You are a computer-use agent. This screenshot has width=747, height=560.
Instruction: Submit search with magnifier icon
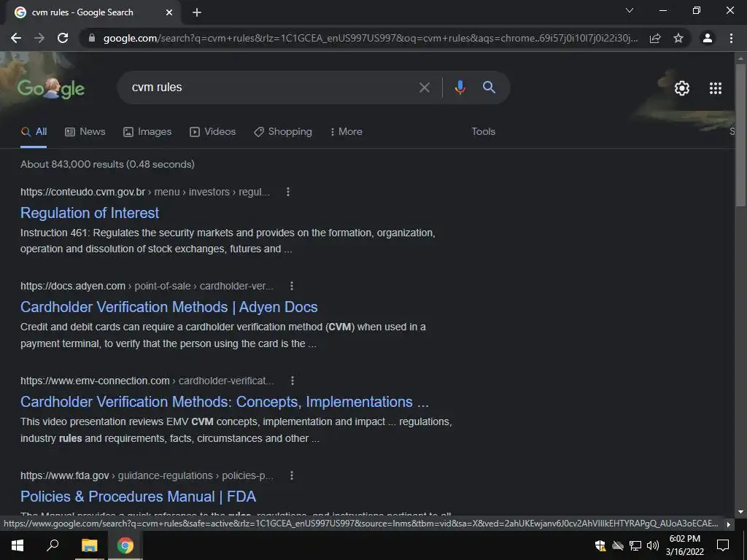click(x=489, y=87)
